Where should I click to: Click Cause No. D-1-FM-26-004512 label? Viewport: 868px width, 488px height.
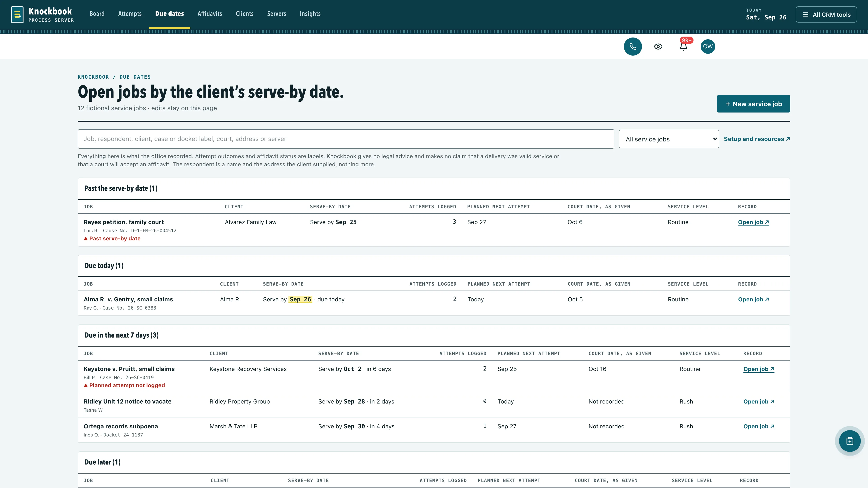pos(139,231)
